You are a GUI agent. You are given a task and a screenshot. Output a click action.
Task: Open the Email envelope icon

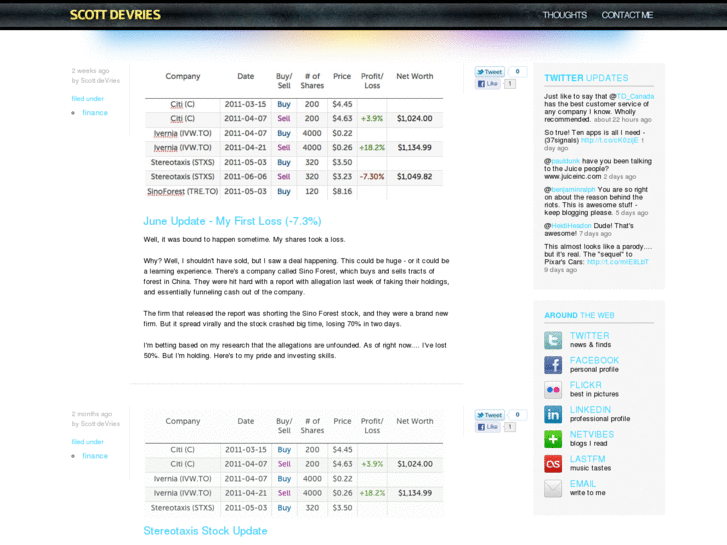(x=553, y=488)
